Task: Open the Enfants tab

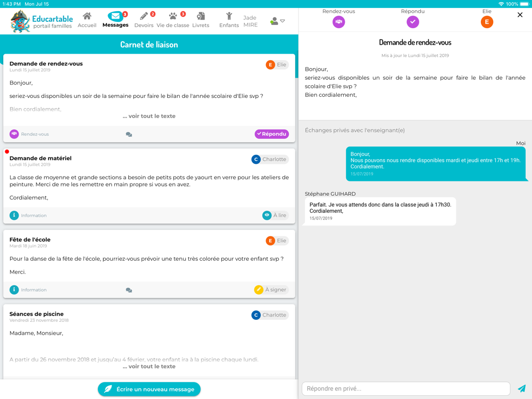Action: tap(229, 20)
